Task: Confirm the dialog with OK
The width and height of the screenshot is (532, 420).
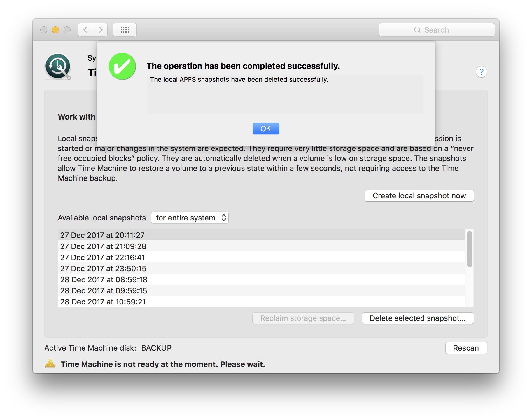Action: pos(266,129)
